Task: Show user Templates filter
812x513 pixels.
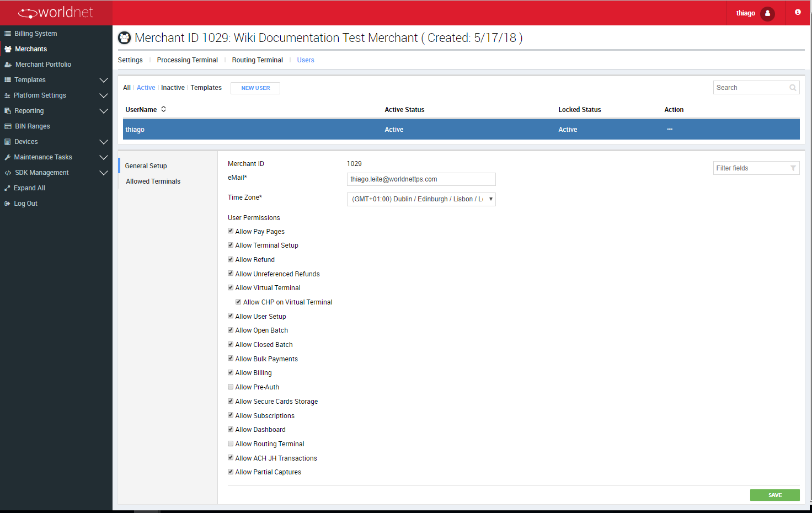Action: (x=206, y=88)
